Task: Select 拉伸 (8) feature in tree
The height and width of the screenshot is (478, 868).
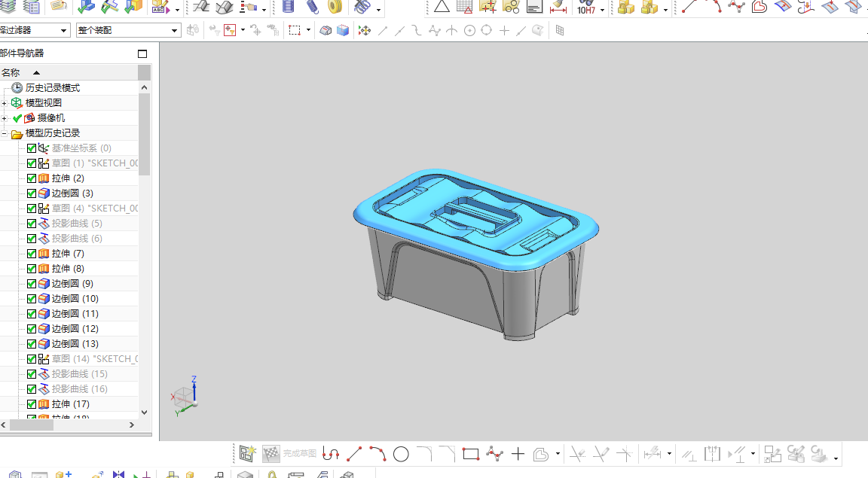Action: pyautogui.click(x=68, y=268)
